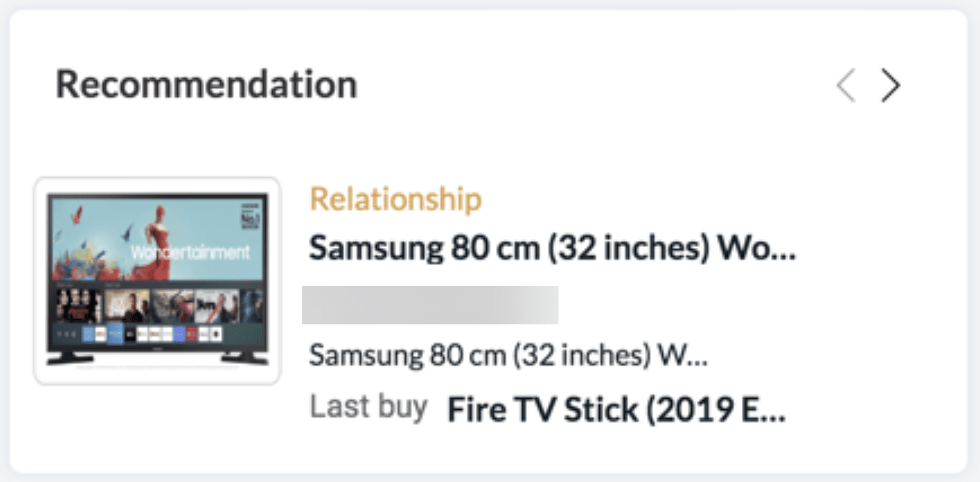Click the Last buy label
Image resolution: width=980 pixels, height=482 pixels.
tap(368, 408)
